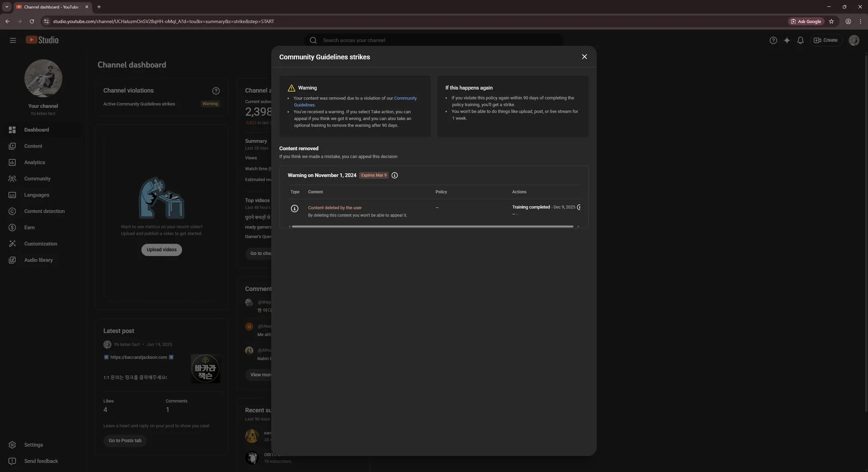Click 'Warning on November 1, 2024' heading

pyautogui.click(x=322, y=175)
